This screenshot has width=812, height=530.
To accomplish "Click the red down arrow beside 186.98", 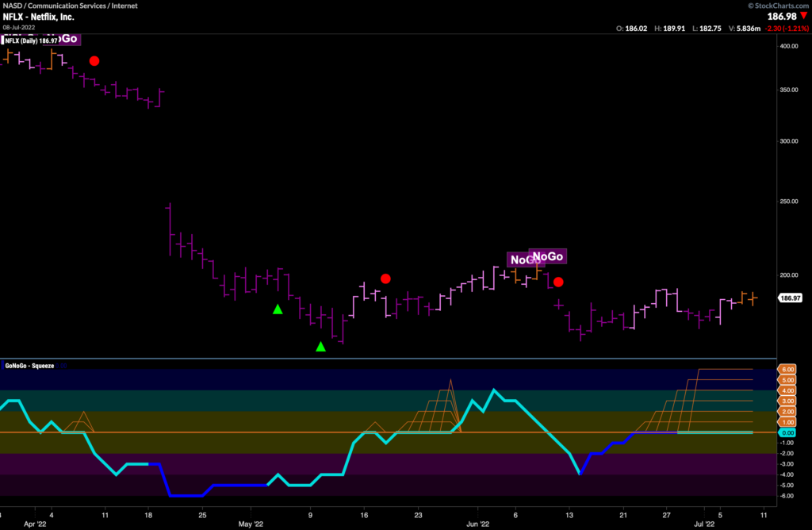I will [x=804, y=16].
